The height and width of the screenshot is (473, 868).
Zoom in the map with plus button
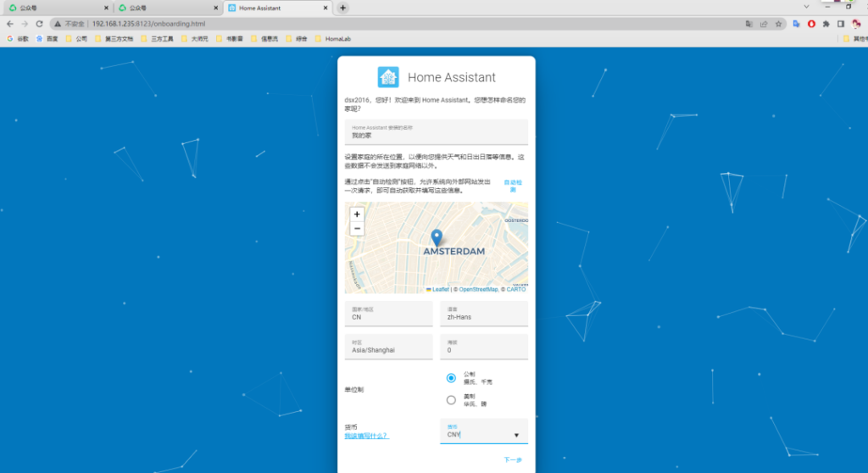pos(357,214)
